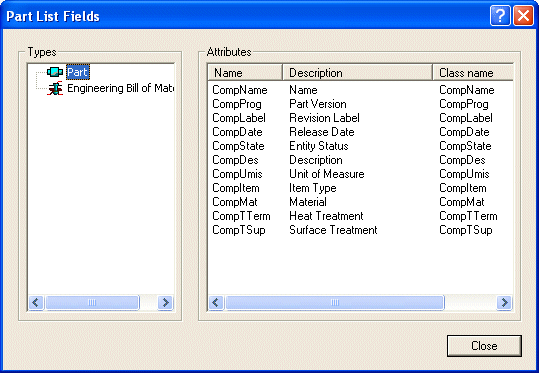Select the CompItem row in Name column
The image size is (539, 373).
tap(236, 188)
